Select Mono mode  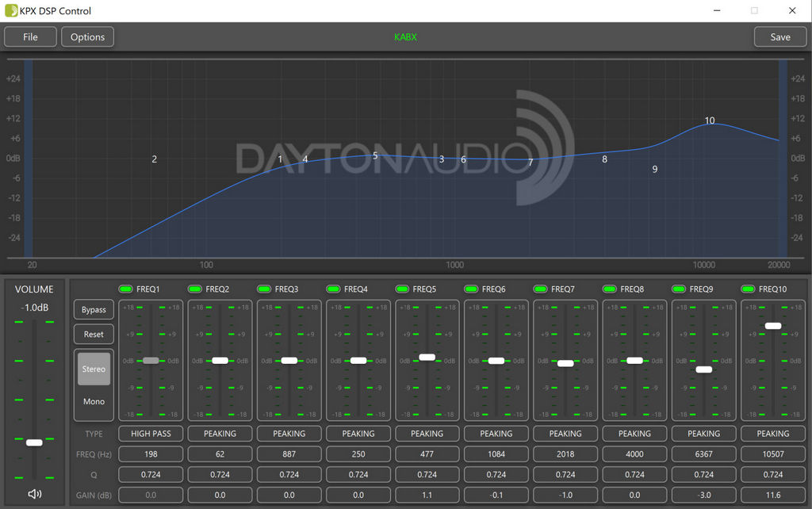94,401
